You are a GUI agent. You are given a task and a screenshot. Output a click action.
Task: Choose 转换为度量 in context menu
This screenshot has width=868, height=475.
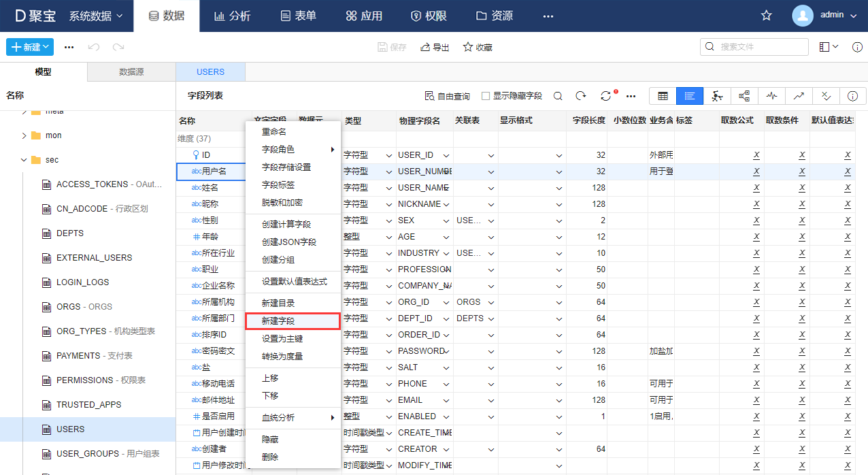pyautogui.click(x=293, y=356)
